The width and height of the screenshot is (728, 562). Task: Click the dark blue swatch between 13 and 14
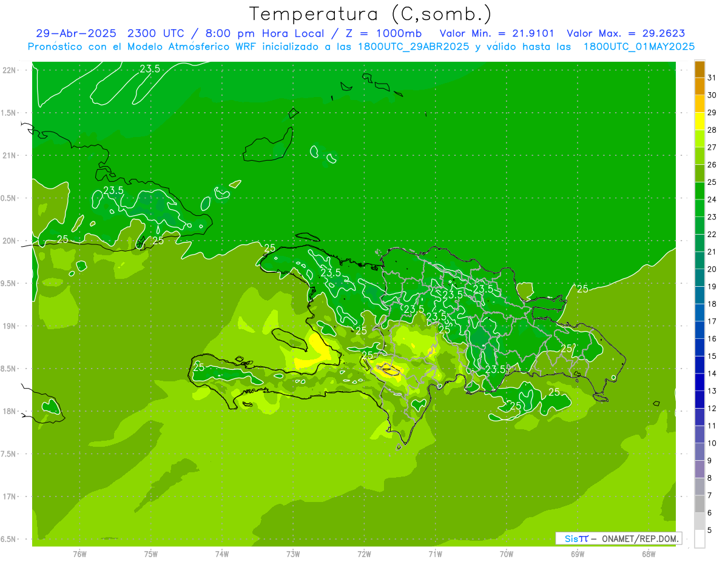(699, 382)
